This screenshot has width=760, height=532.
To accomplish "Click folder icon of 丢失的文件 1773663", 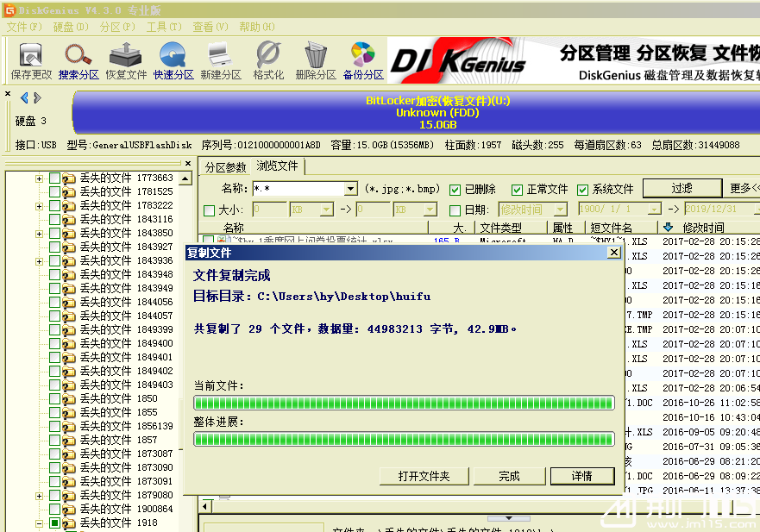I will click(69, 178).
